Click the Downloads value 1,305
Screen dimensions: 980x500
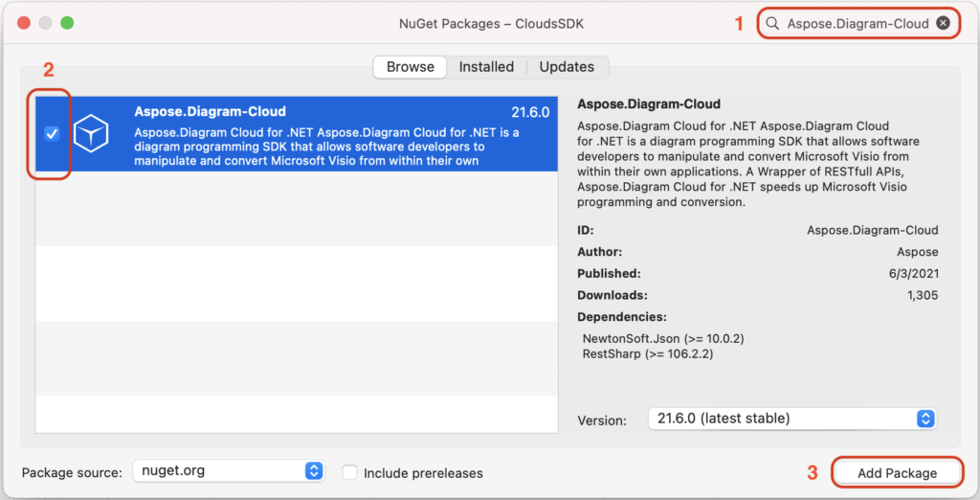[923, 295]
